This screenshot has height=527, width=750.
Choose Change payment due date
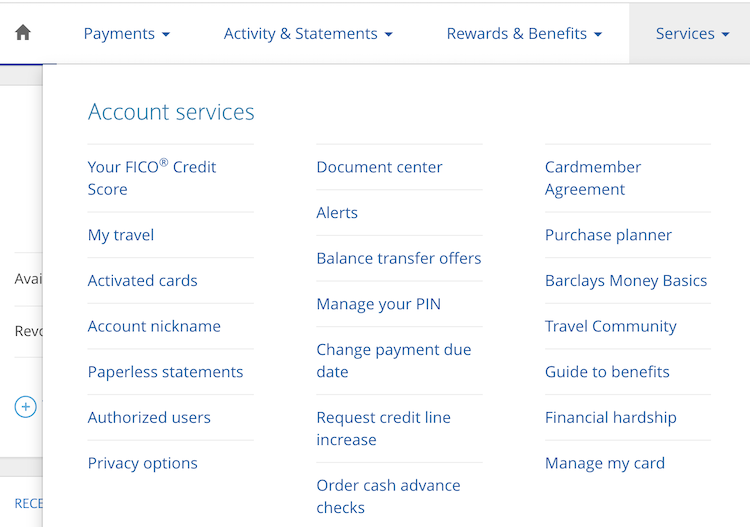coord(394,361)
